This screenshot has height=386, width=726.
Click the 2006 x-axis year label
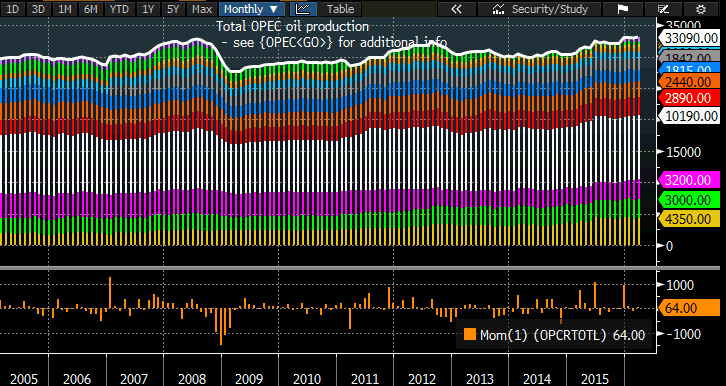point(77,379)
